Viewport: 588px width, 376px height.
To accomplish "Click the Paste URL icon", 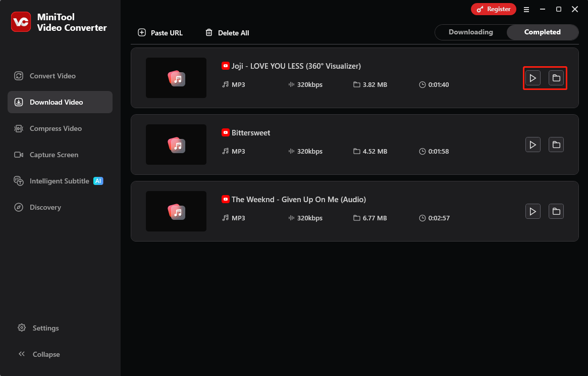I will [x=141, y=32].
